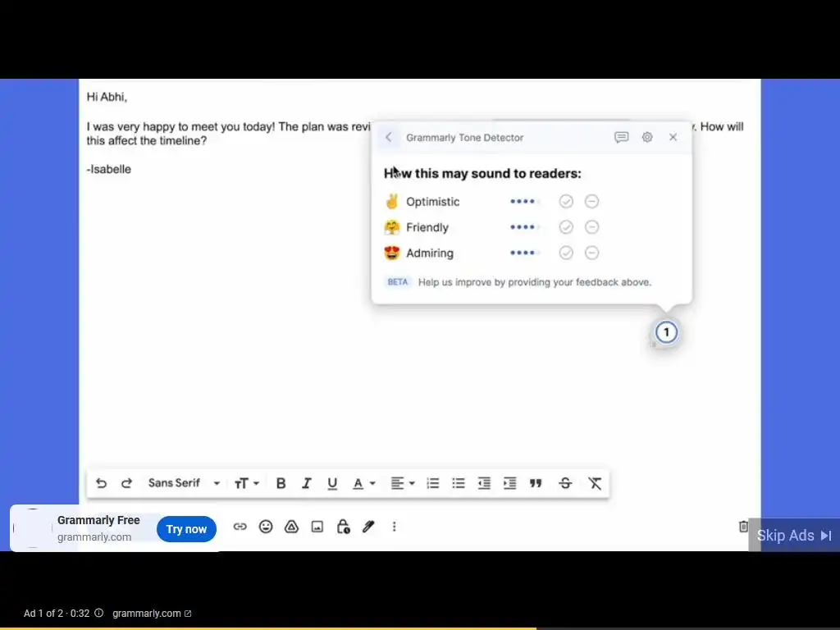Click grammarly.com under Grammarly Free
The height and width of the screenshot is (630, 840).
[94, 537]
